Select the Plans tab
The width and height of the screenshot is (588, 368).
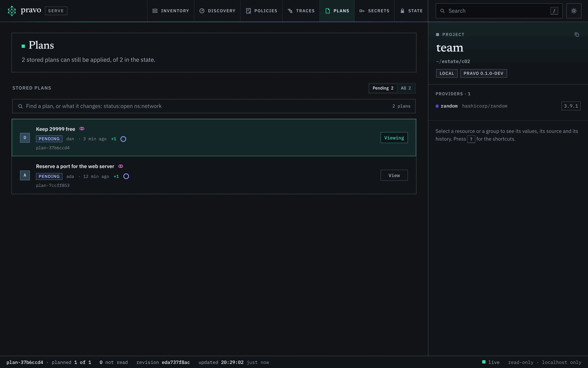coord(337,11)
